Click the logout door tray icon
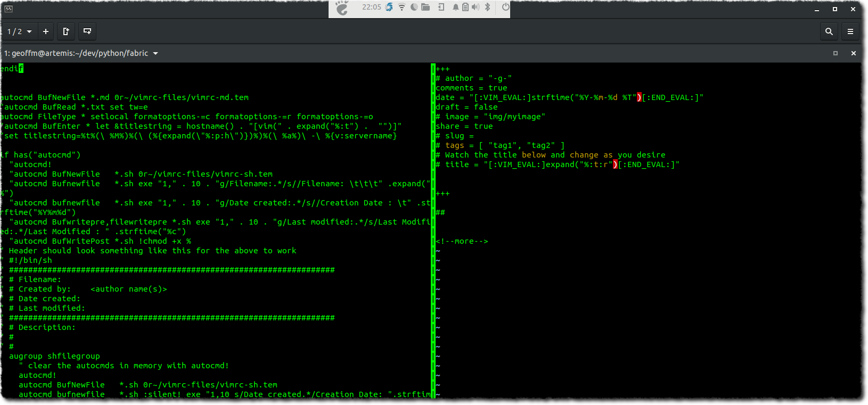Viewport: 868px width, 405px height. [441, 7]
